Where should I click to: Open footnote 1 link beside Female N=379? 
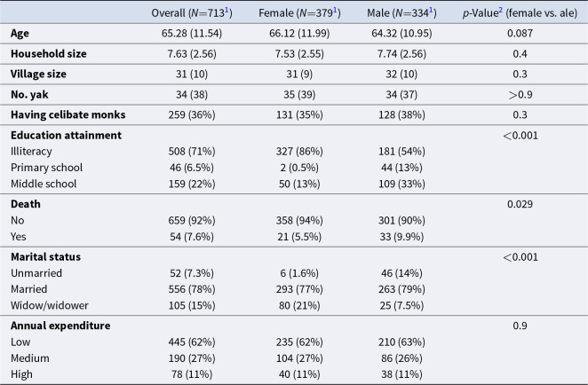[x=335, y=10]
